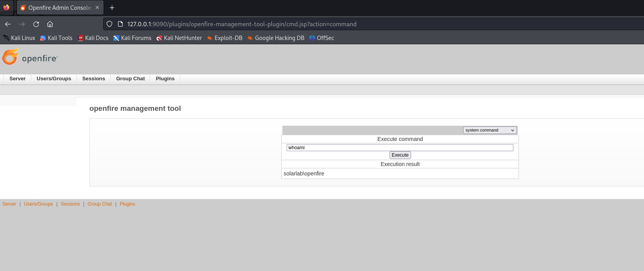
Task: Open the Users/Groups menu tab
Action: pyautogui.click(x=54, y=79)
